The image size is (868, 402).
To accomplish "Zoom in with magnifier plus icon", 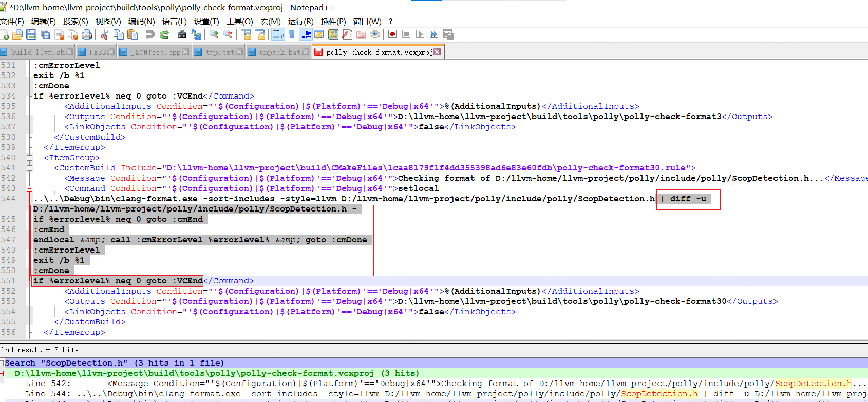I will (x=214, y=34).
